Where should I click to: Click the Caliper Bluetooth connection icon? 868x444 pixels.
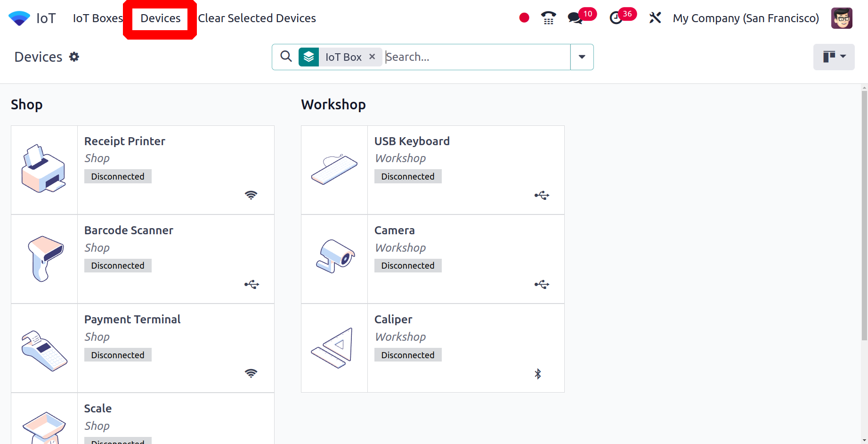point(538,374)
